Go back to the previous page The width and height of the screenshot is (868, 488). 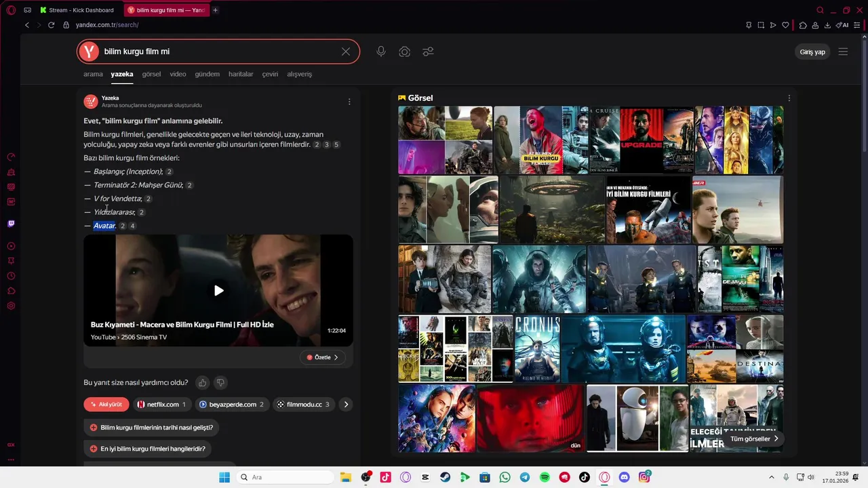tap(27, 25)
